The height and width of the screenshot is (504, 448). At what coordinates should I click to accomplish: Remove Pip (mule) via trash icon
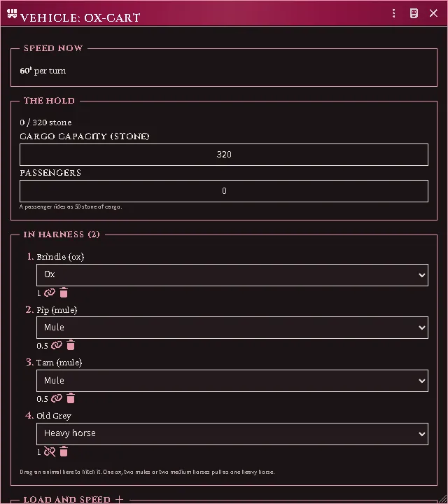[71, 345]
